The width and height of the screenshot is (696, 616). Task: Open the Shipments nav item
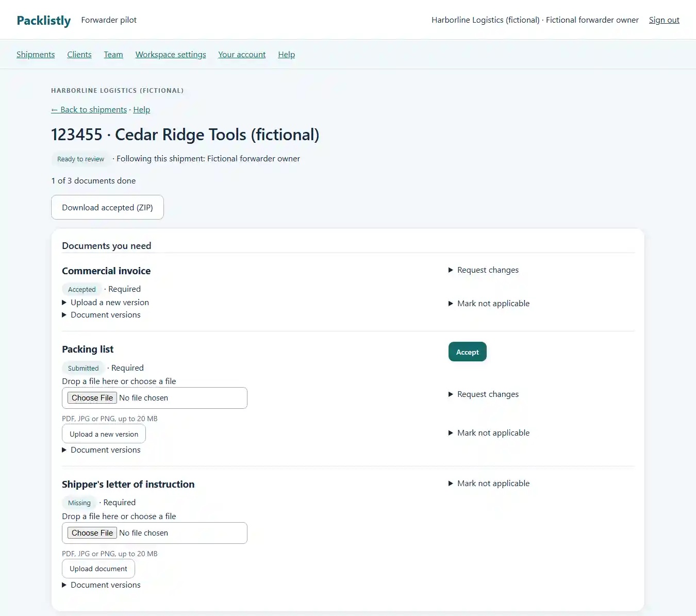point(36,55)
